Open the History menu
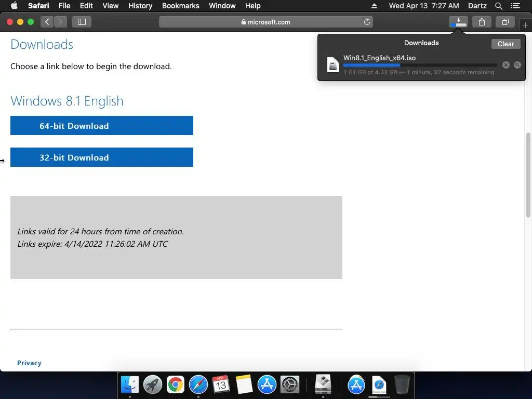532x399 pixels. pos(140,6)
